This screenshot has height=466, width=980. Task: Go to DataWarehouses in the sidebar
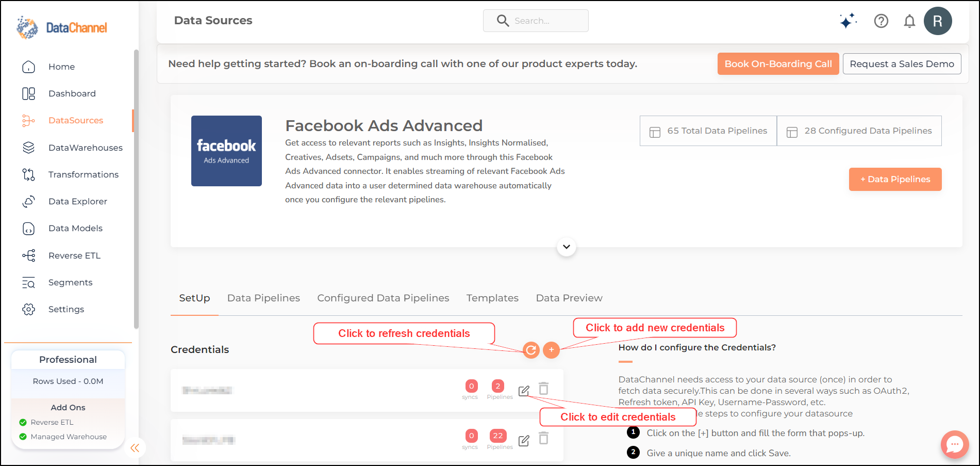[x=86, y=148]
